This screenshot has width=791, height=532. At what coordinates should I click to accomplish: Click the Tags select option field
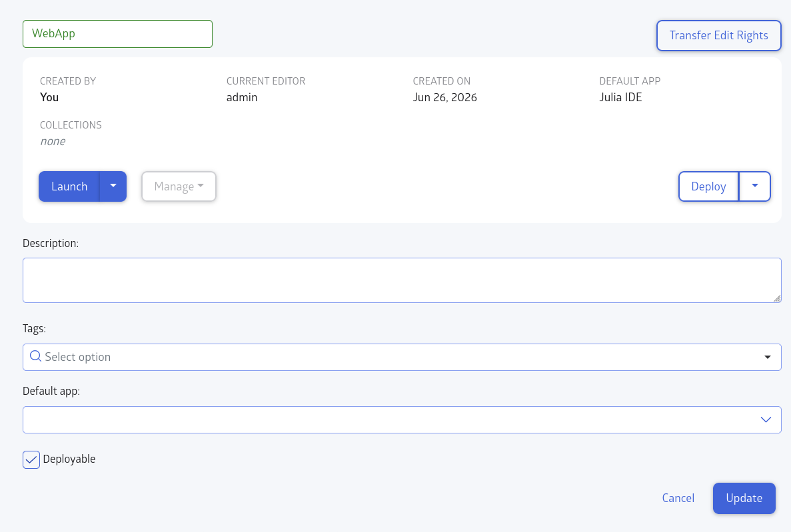pyautogui.click(x=402, y=357)
